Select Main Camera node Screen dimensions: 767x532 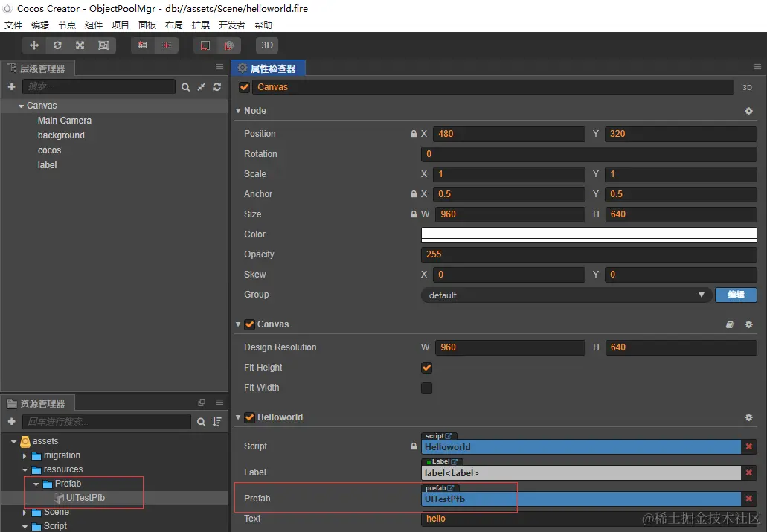pos(65,121)
